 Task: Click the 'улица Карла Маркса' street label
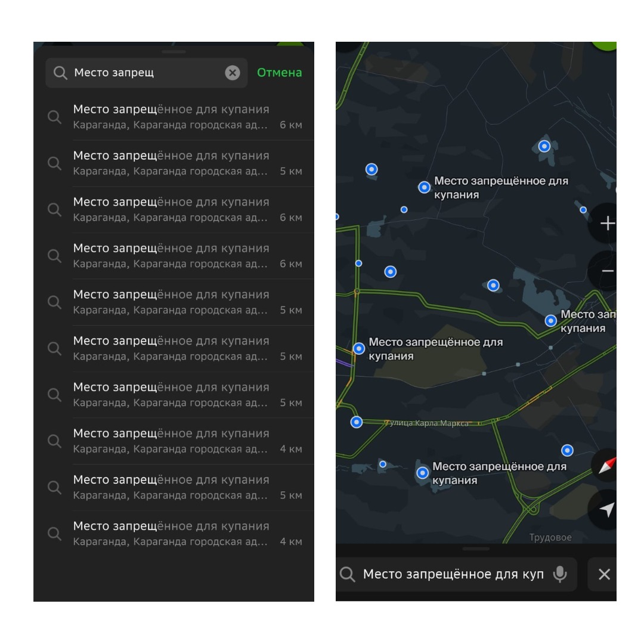(427, 423)
